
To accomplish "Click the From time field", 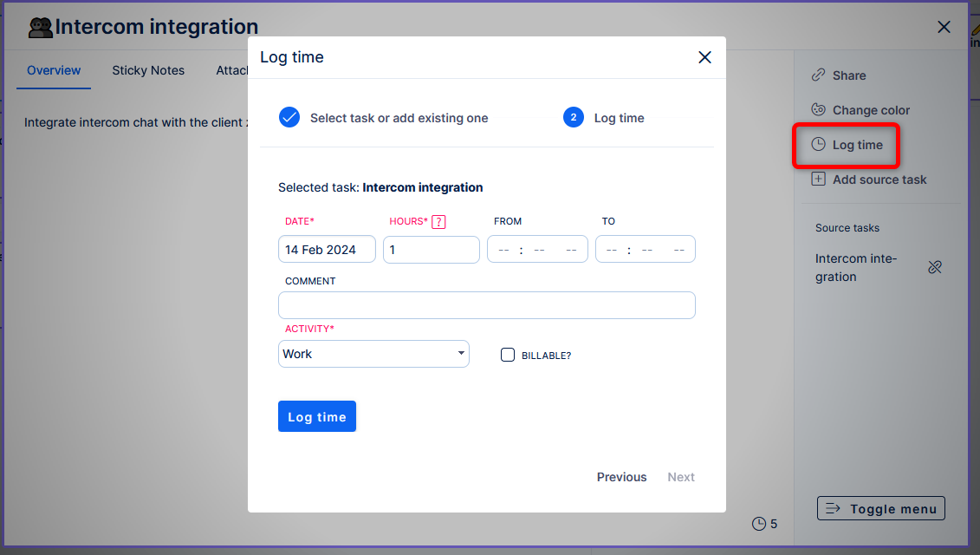I will 537,250.
